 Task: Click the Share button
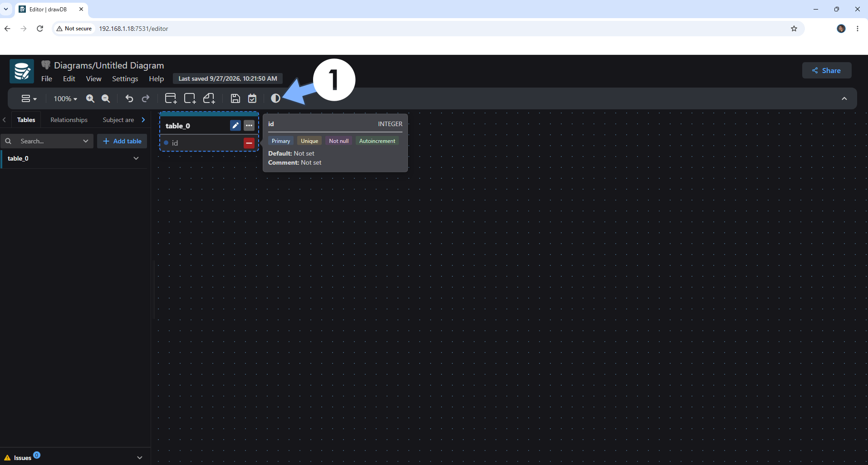826,70
